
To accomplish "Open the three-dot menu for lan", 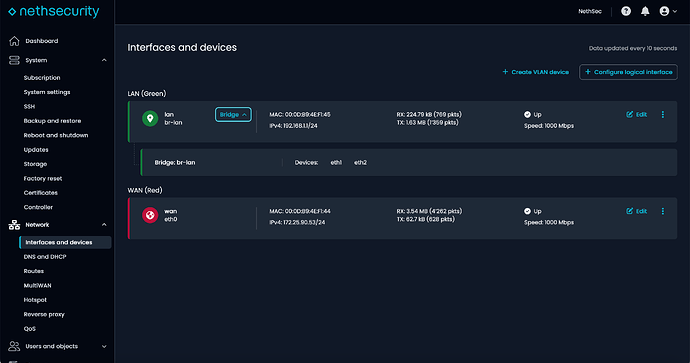I will [x=663, y=114].
